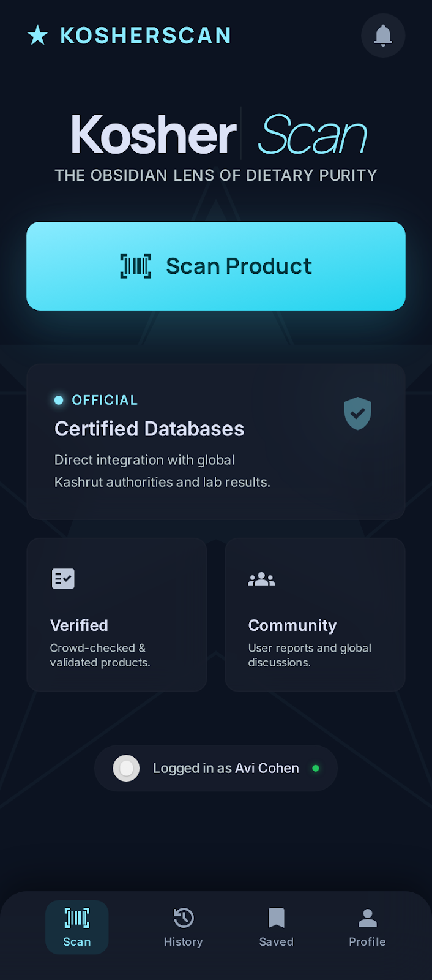This screenshot has height=980, width=432.
Task: Click the Profile person icon
Action: pyautogui.click(x=367, y=918)
